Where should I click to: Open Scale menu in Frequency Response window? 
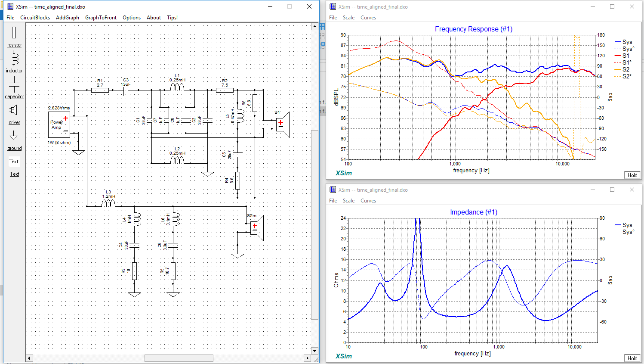point(348,18)
